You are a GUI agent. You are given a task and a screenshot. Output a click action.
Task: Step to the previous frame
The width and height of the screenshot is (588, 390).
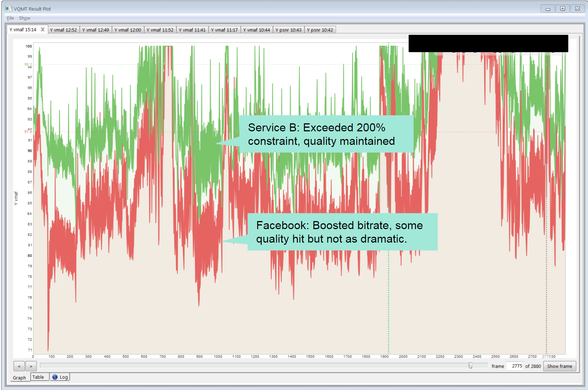point(19,366)
